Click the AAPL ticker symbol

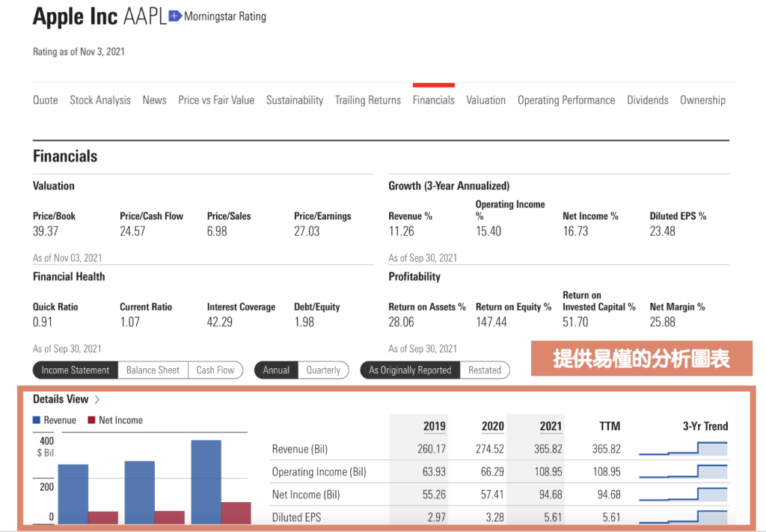pos(145,16)
